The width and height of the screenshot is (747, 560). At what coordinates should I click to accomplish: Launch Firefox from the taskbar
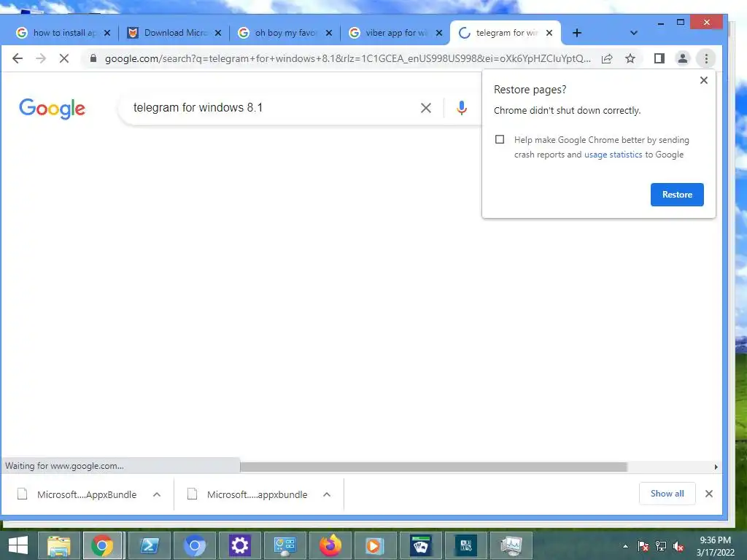click(x=330, y=545)
